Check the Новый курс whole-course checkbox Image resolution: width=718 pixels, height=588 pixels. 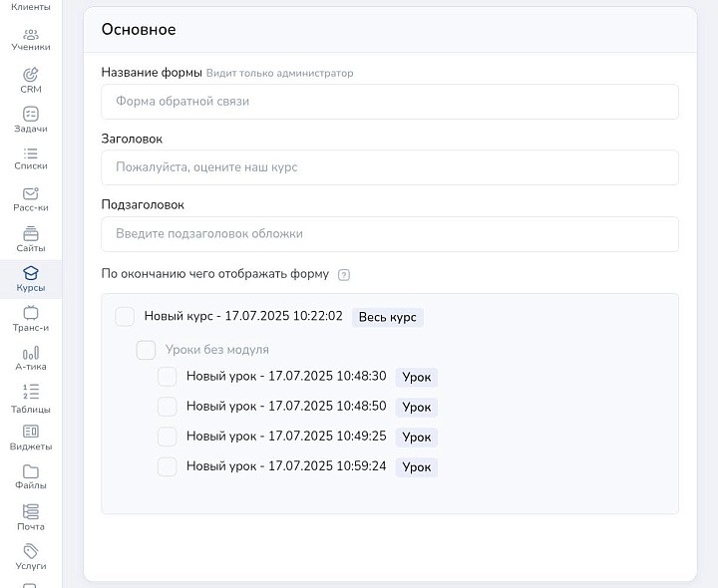coord(125,317)
